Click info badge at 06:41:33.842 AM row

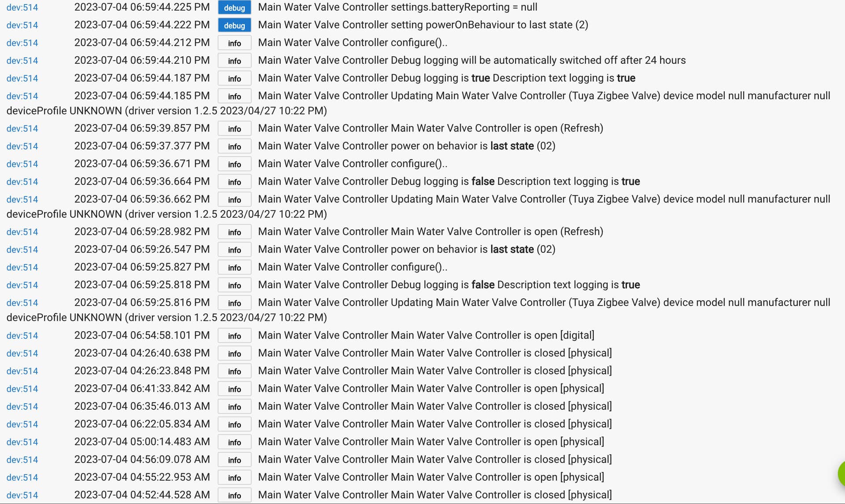tap(234, 389)
